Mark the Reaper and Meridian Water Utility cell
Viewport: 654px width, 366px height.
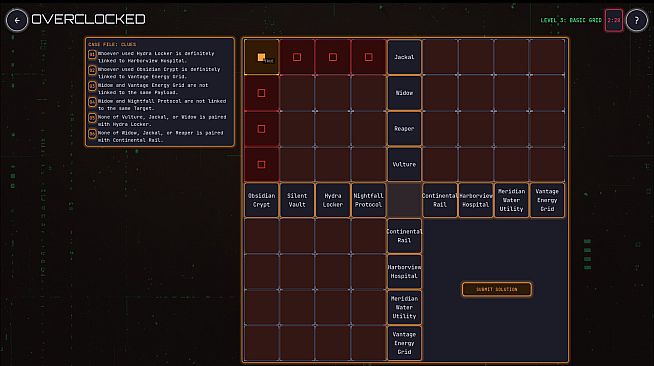point(511,129)
